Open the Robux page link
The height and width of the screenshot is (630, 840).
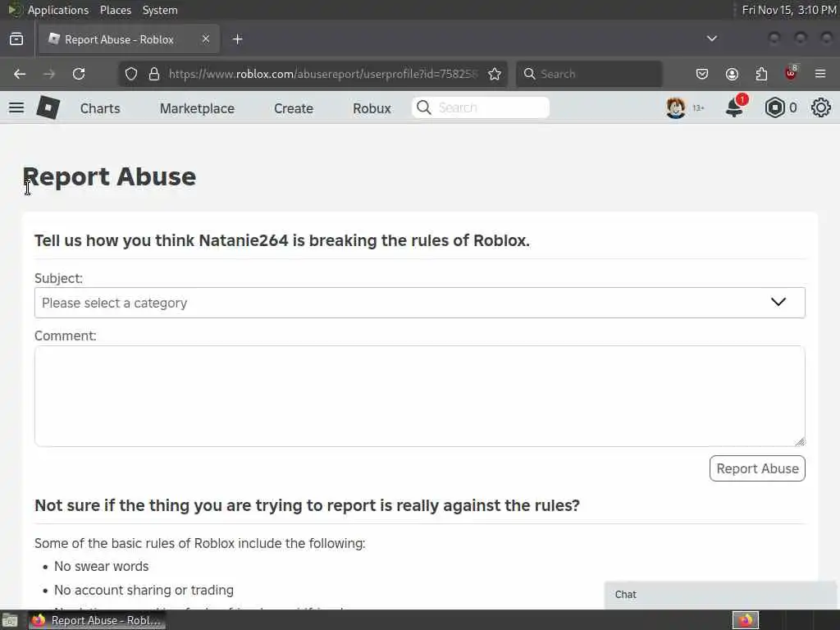(x=372, y=108)
